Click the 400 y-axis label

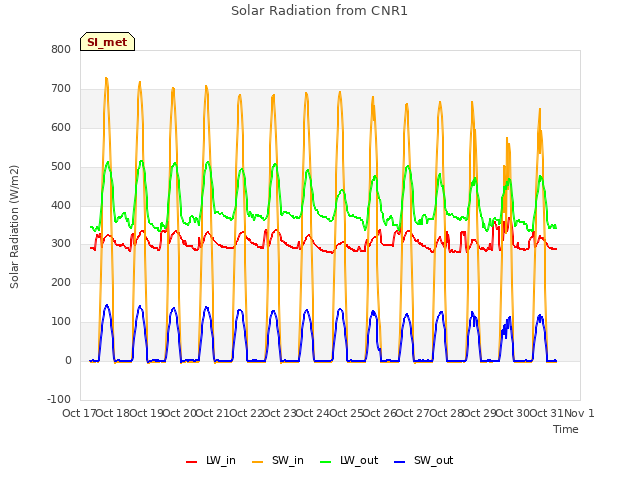[x=61, y=205]
